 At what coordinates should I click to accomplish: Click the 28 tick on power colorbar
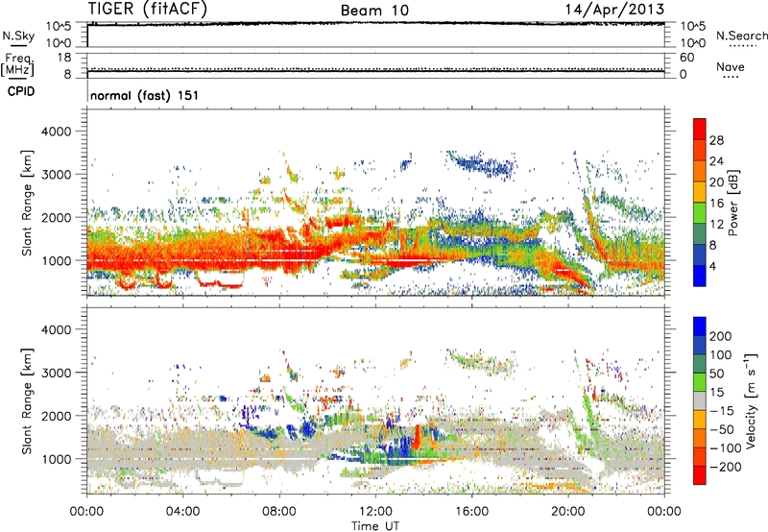pyautogui.click(x=716, y=140)
